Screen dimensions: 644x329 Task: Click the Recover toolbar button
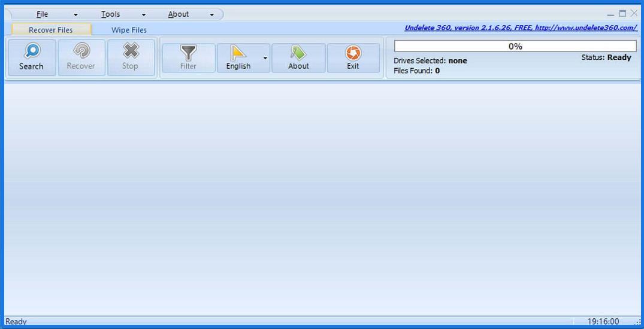click(x=81, y=58)
